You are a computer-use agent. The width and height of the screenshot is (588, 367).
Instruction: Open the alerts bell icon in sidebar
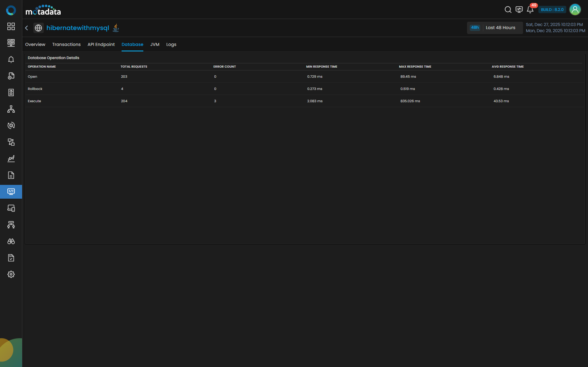pos(11,59)
